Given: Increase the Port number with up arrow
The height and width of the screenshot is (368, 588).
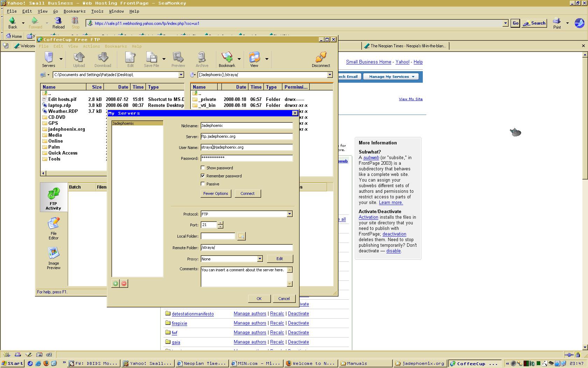Looking at the screenshot, I should (220, 223).
